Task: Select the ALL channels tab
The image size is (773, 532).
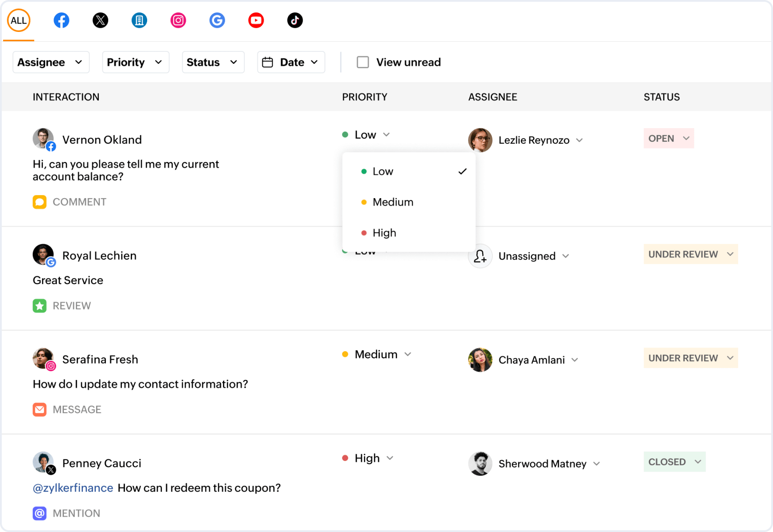Action: tap(19, 20)
